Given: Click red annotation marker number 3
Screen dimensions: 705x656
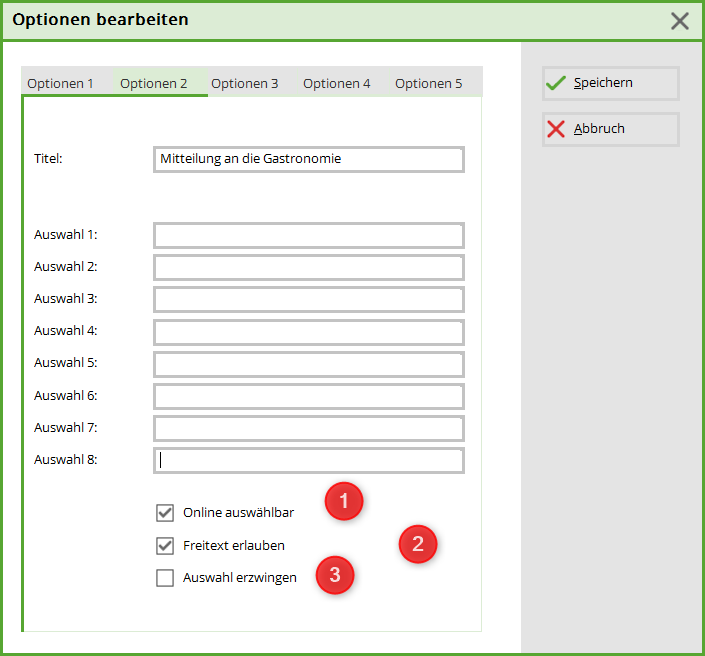Looking at the screenshot, I should 335,575.
